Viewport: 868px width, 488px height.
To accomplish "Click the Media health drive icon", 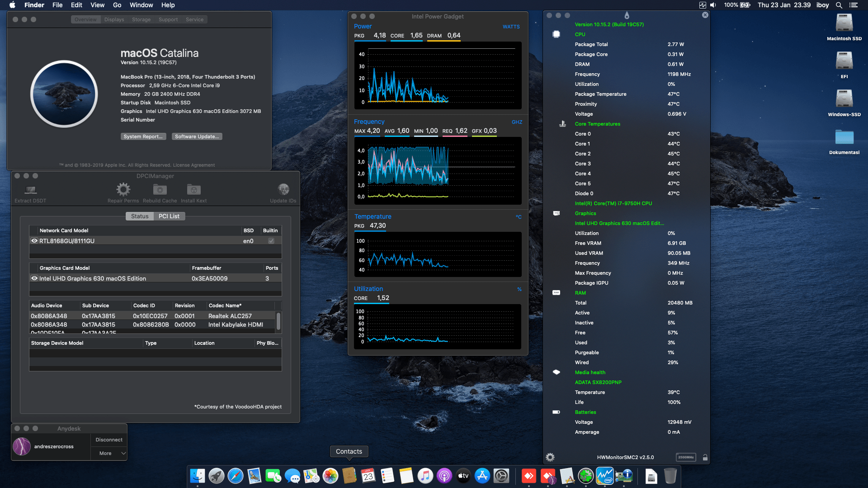I will coord(557,372).
